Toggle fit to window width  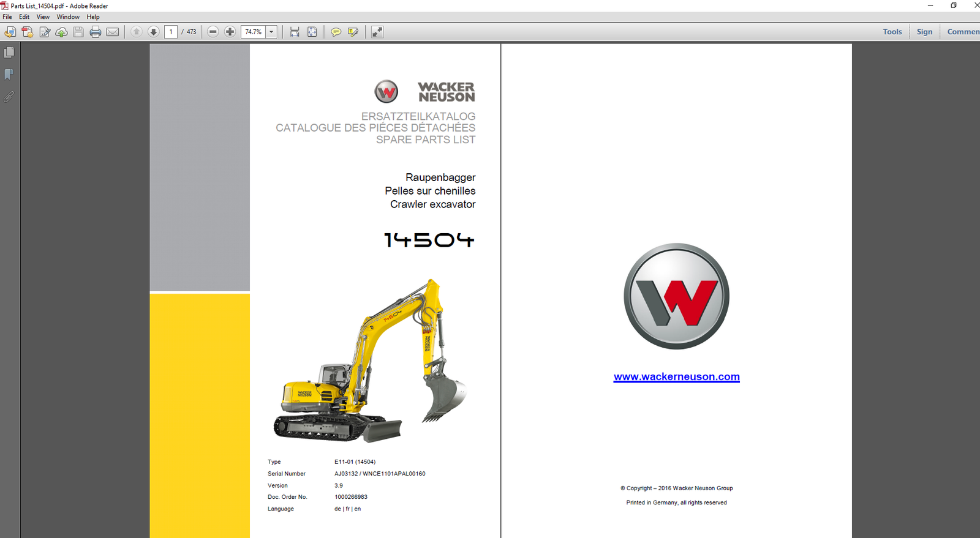coord(295,32)
